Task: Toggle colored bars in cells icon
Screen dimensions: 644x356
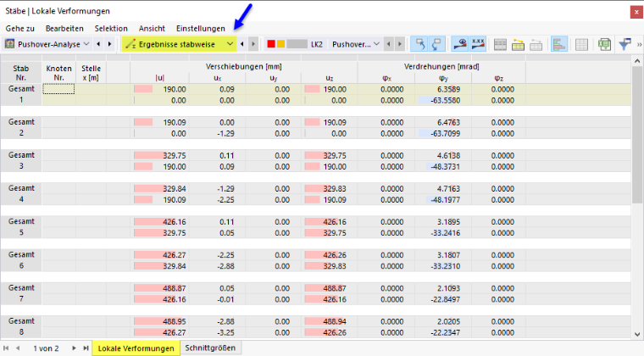Action: pos(559,44)
